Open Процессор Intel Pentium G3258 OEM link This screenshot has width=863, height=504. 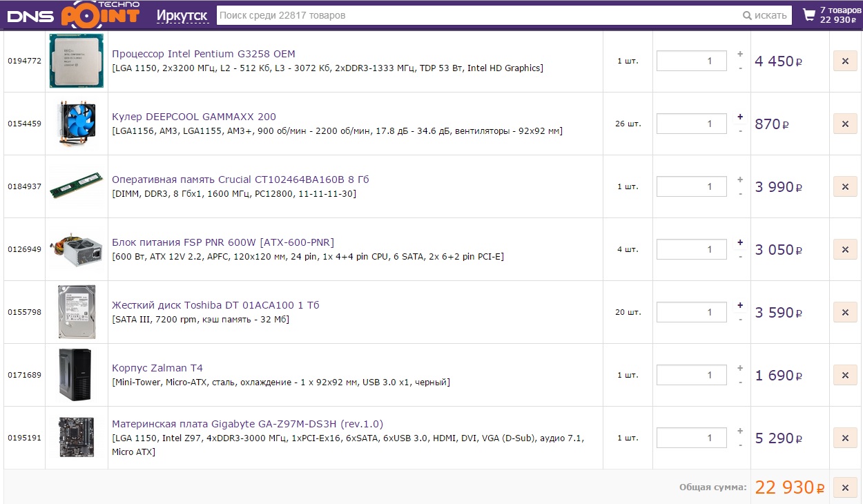click(204, 54)
